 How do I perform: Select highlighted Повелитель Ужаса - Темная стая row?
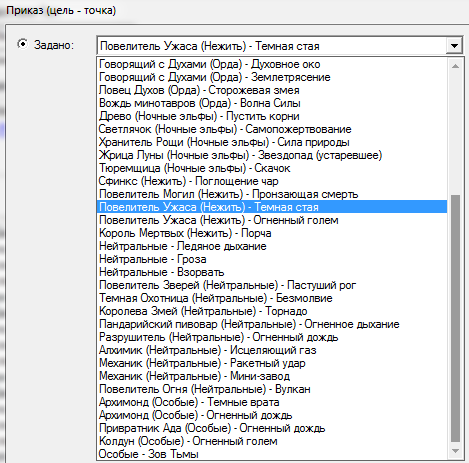point(272,207)
